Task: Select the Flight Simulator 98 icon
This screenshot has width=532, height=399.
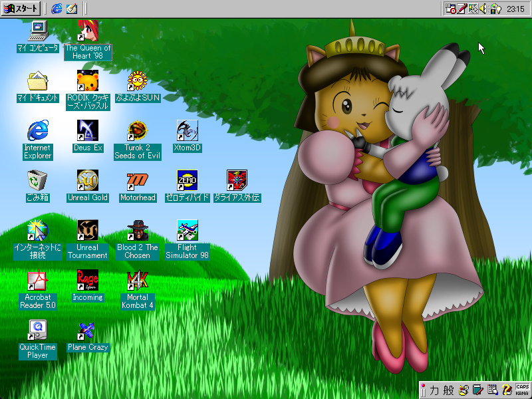Action: (x=187, y=230)
